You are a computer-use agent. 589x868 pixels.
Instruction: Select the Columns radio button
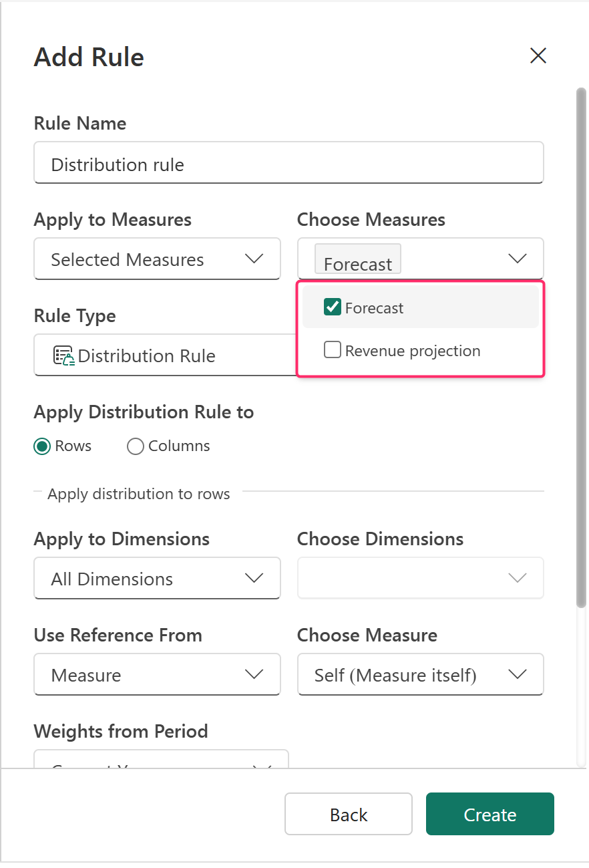click(x=135, y=446)
